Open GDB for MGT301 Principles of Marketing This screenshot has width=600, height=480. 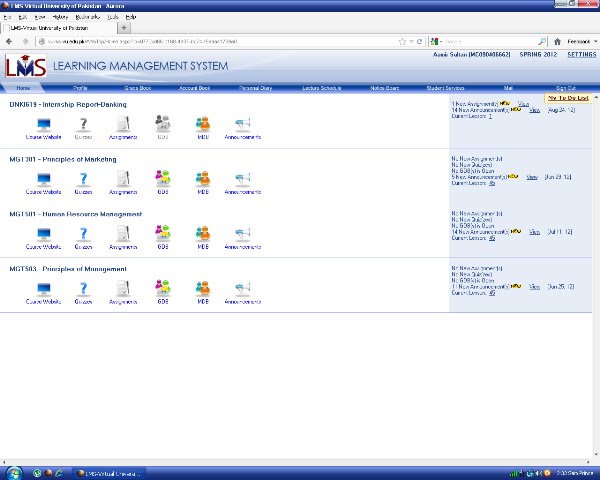[163, 183]
